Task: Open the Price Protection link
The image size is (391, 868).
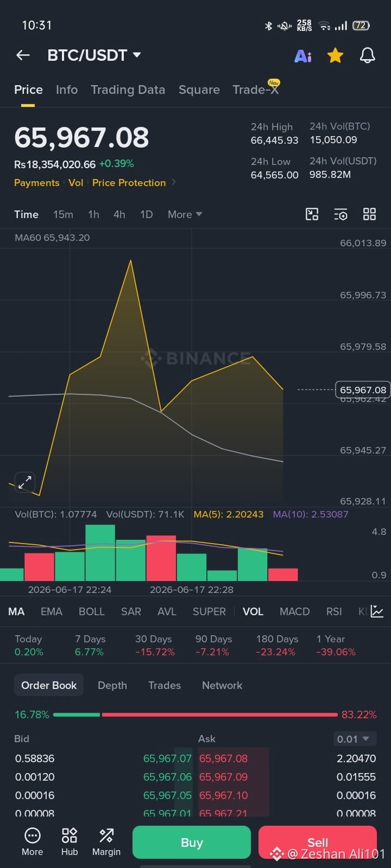Action: pos(129,183)
